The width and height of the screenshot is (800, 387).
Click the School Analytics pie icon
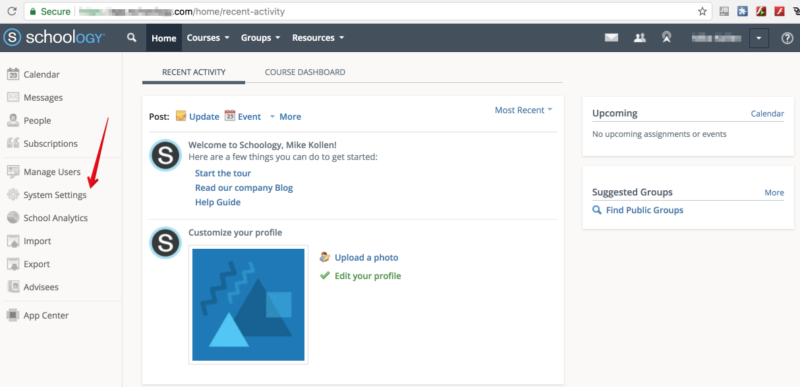tap(13, 218)
